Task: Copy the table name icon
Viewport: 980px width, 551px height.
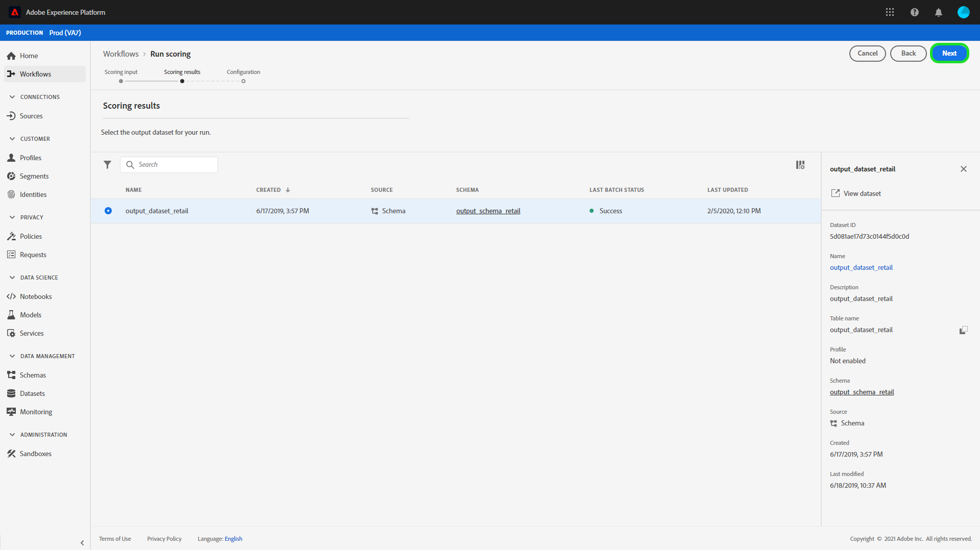Action: tap(963, 330)
